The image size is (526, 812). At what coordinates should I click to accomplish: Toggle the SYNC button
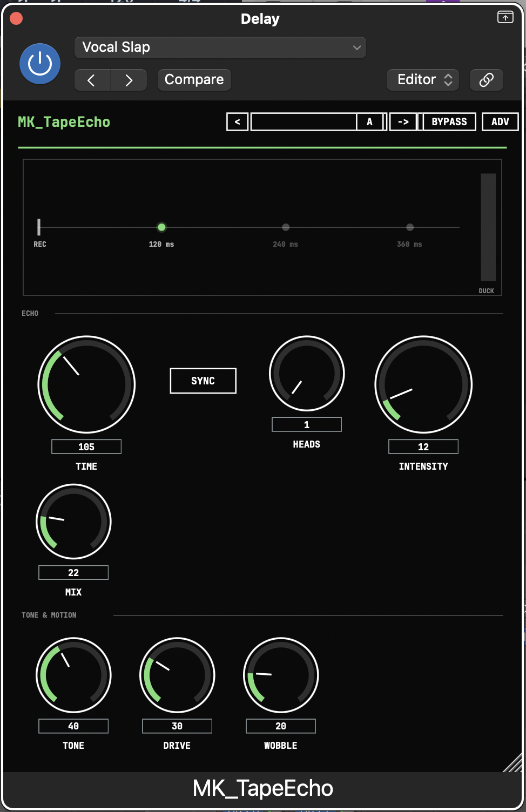pyautogui.click(x=203, y=381)
